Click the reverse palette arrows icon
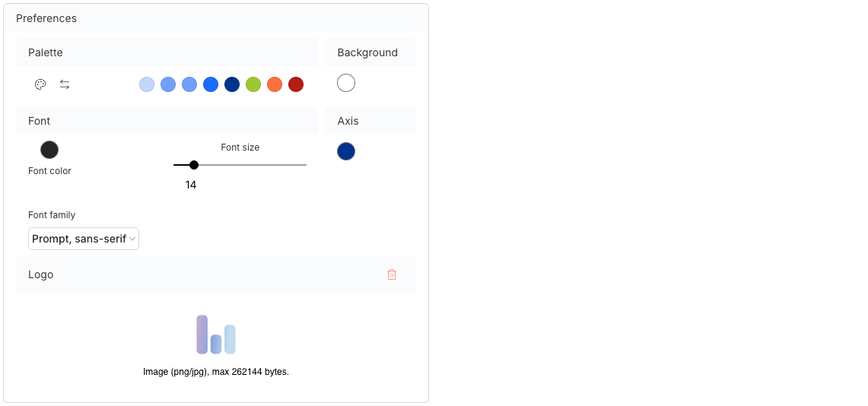The height and width of the screenshot is (406, 868). tap(65, 84)
